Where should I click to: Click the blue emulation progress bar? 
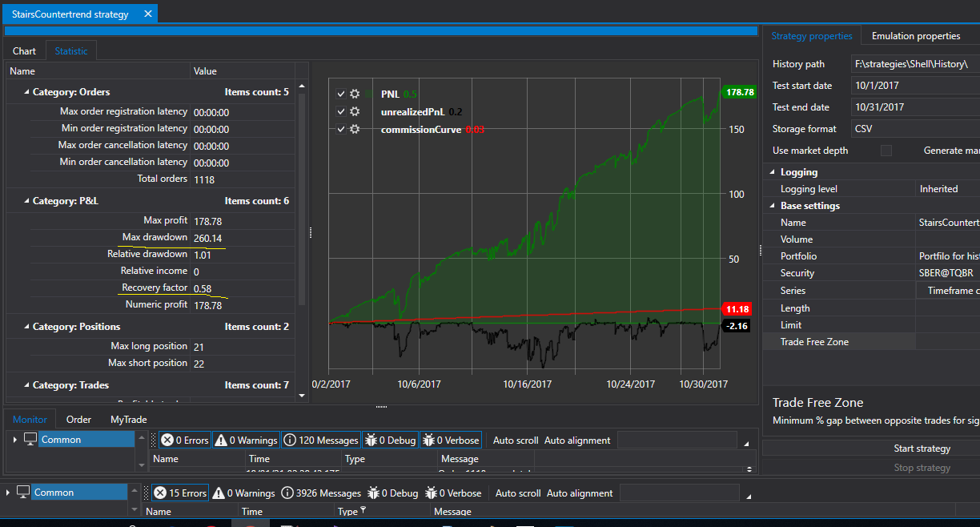tap(381, 30)
